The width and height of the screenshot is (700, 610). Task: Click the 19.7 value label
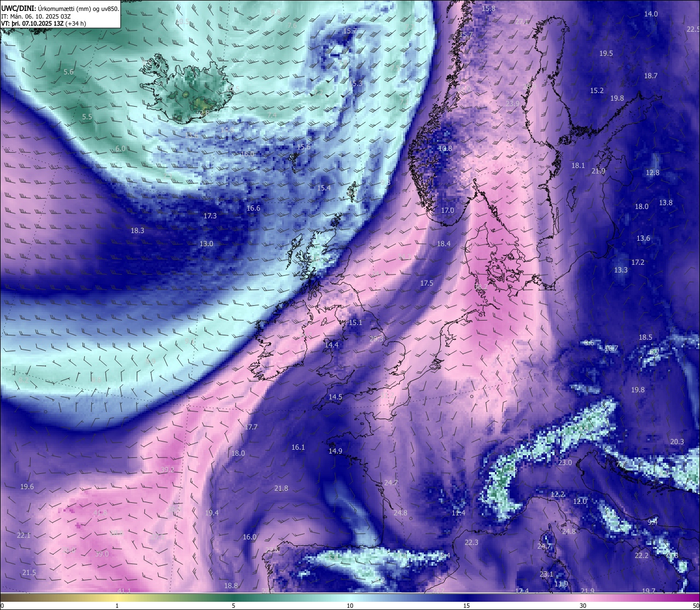(649, 591)
